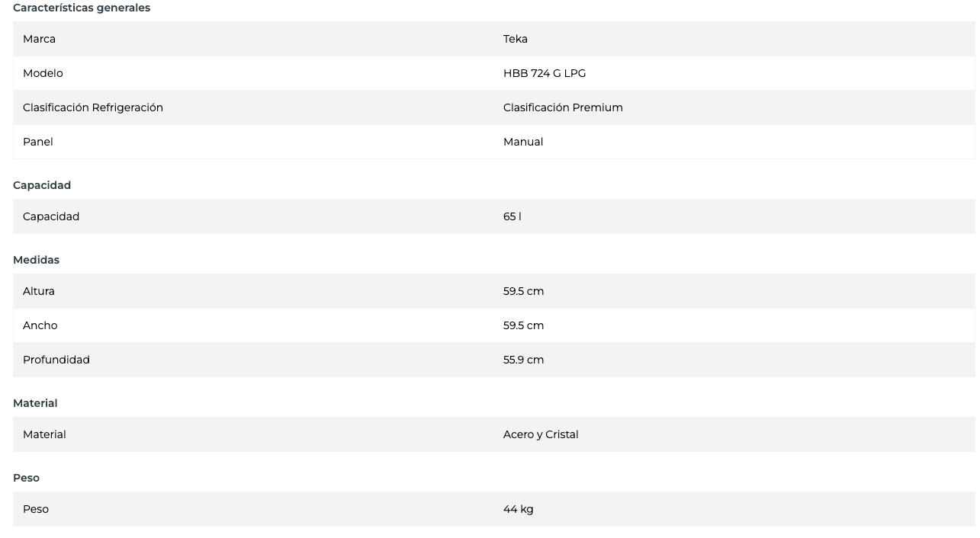Click the Capacidad section heading
This screenshot has width=980, height=538.
[42, 185]
